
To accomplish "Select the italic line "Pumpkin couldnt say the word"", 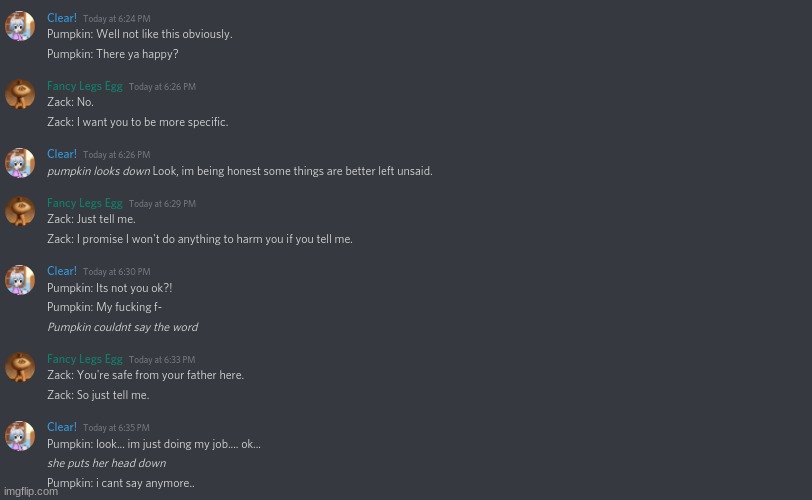I will coord(122,327).
